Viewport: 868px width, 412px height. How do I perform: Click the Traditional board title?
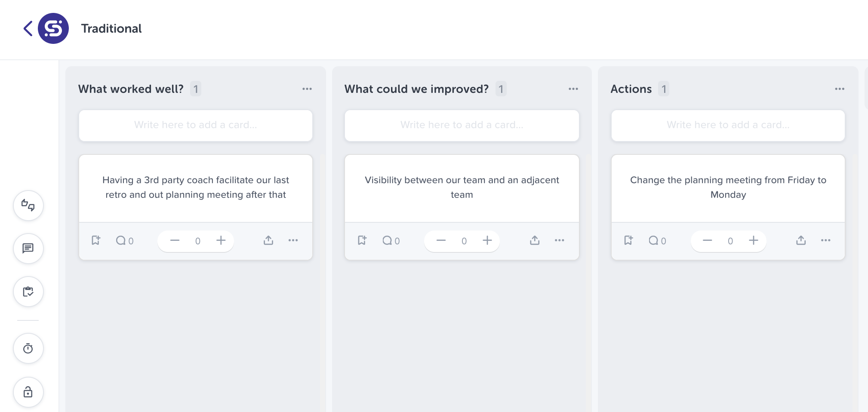(111, 28)
